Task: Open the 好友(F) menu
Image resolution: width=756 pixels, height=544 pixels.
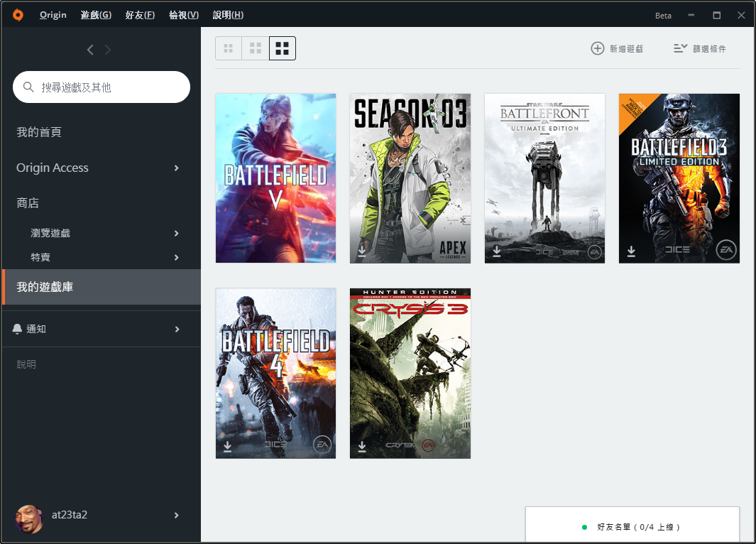Action: [140, 15]
